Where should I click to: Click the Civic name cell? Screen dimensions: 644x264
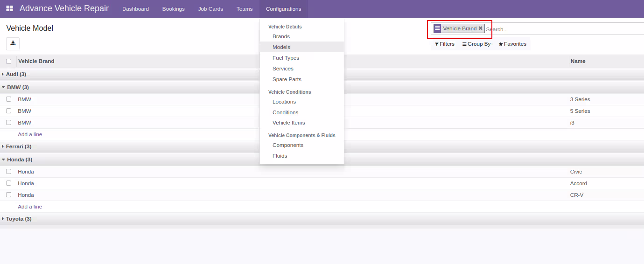point(576,172)
